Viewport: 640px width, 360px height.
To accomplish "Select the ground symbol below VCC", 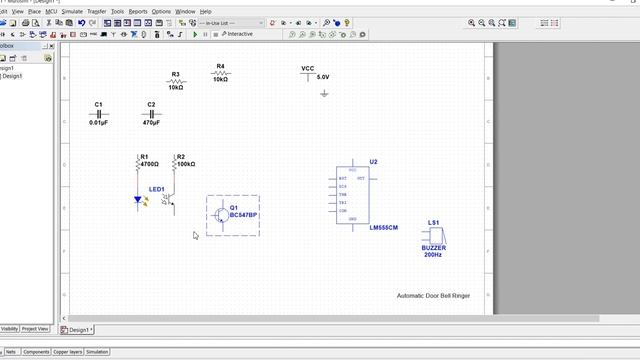I will click(324, 94).
